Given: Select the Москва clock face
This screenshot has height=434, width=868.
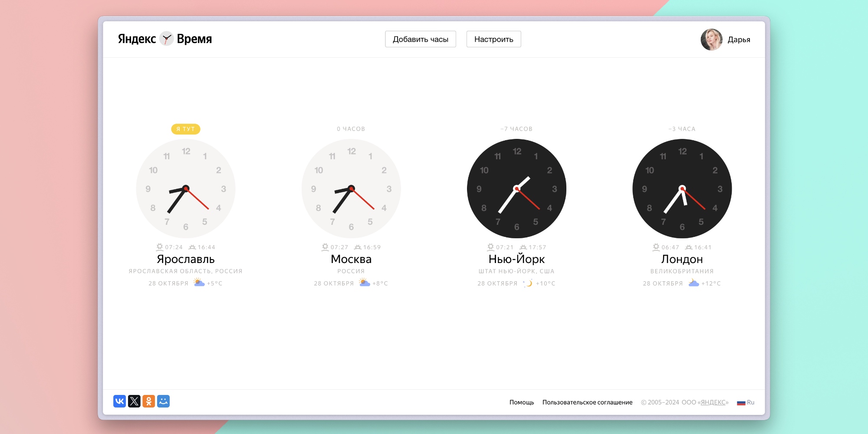Looking at the screenshot, I should (351, 189).
